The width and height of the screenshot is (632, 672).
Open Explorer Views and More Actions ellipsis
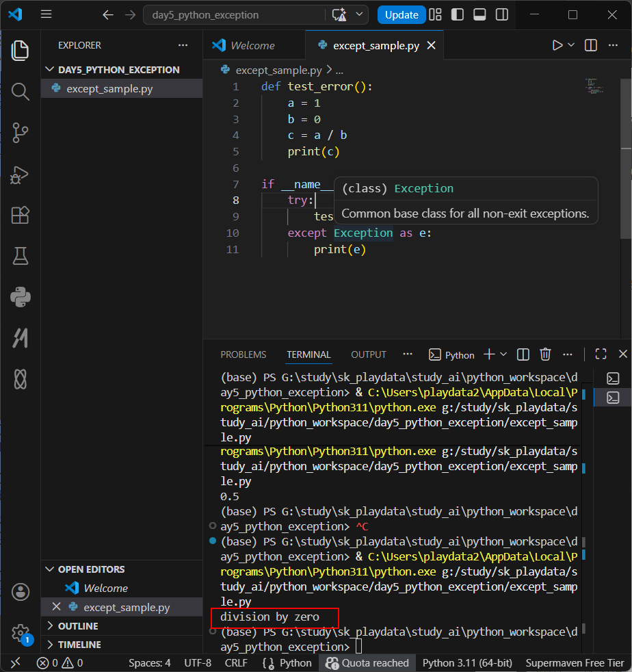tap(183, 45)
